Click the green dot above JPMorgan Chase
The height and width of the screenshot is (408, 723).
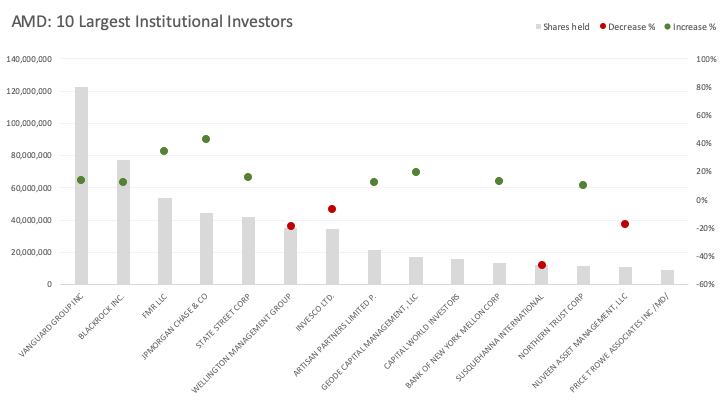coord(206,139)
